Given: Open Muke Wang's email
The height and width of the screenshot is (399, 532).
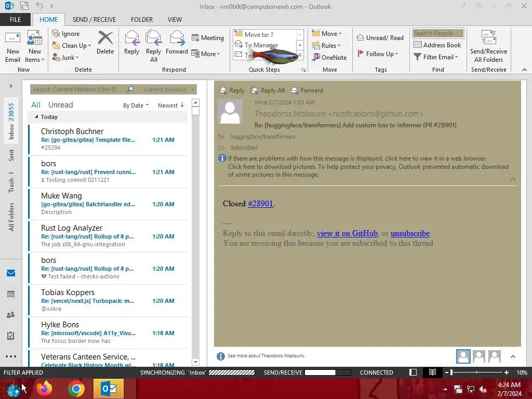Looking at the screenshot, I should [x=108, y=204].
